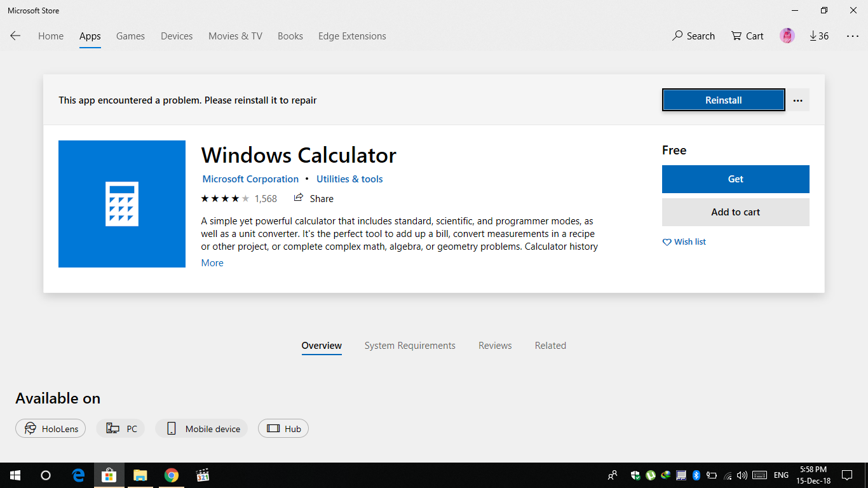This screenshot has width=868, height=488.
Task: Expand the description with More
Action: coord(212,263)
